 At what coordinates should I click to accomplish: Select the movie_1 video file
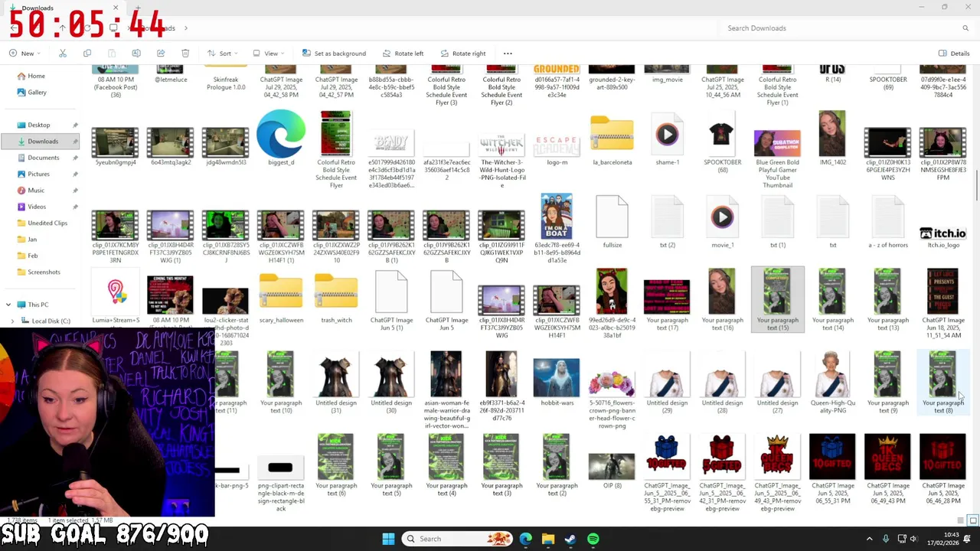[x=722, y=223]
